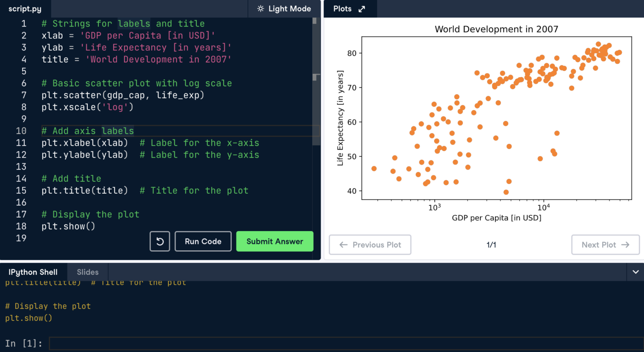
Task: Click the scatter plot image
Action: (496, 120)
